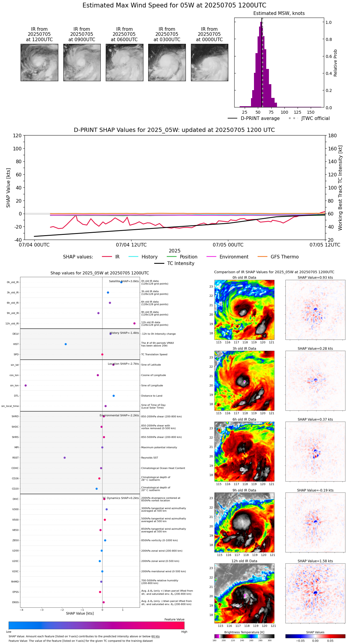The height and width of the screenshot is (644, 349).
Task: Select the IR legend entry
Action: click(111, 257)
